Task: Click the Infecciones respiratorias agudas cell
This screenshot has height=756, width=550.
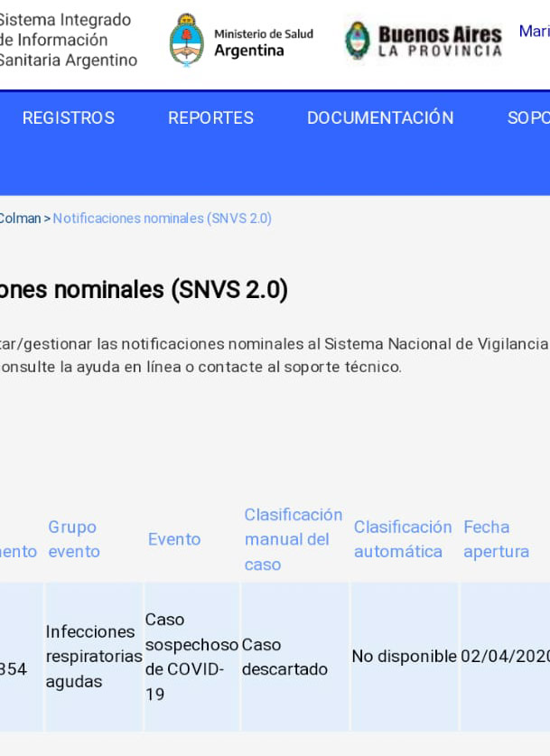Action: tap(93, 657)
